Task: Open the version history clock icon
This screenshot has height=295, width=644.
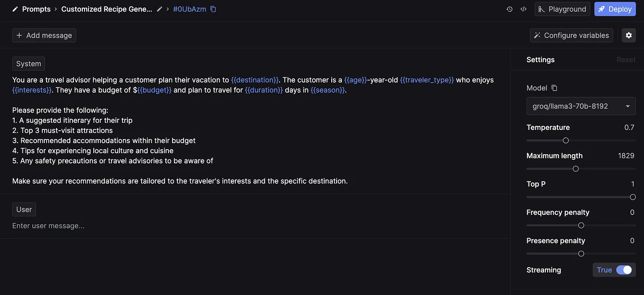Action: (509, 9)
